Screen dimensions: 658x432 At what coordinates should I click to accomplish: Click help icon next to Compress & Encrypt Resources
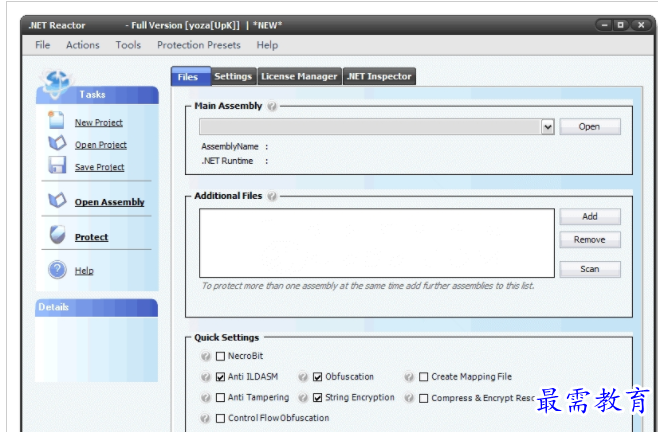[x=409, y=398]
